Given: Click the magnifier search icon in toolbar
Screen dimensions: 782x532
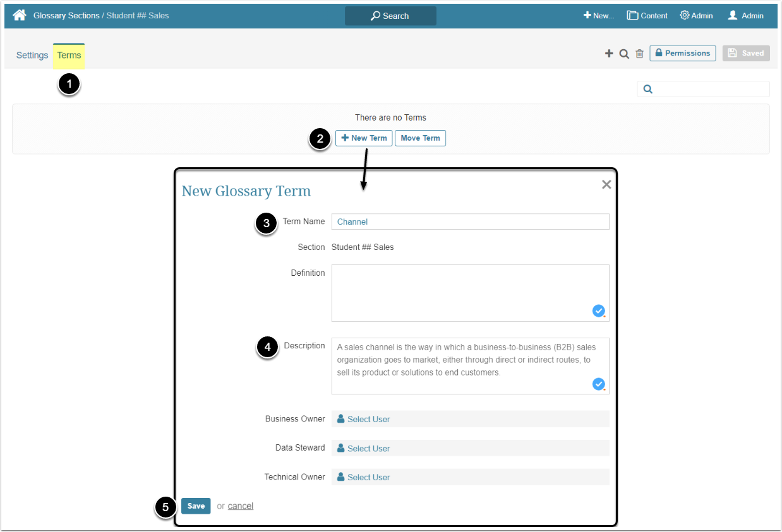Looking at the screenshot, I should [624, 54].
